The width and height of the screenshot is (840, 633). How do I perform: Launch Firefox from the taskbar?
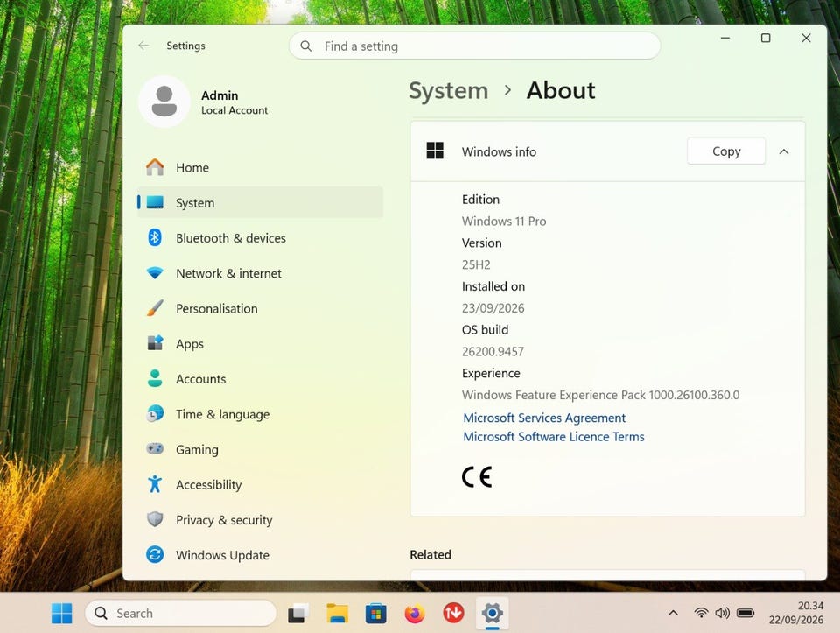(415, 613)
